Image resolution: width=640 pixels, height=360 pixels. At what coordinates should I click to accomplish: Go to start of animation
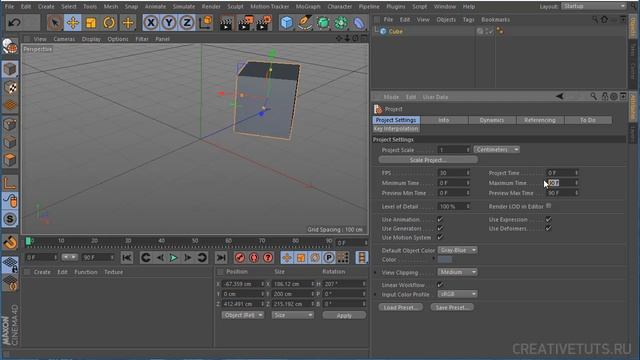pyautogui.click(x=127, y=258)
